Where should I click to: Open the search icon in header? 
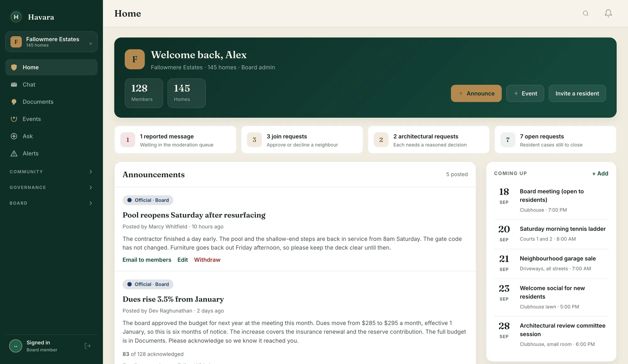tap(586, 13)
